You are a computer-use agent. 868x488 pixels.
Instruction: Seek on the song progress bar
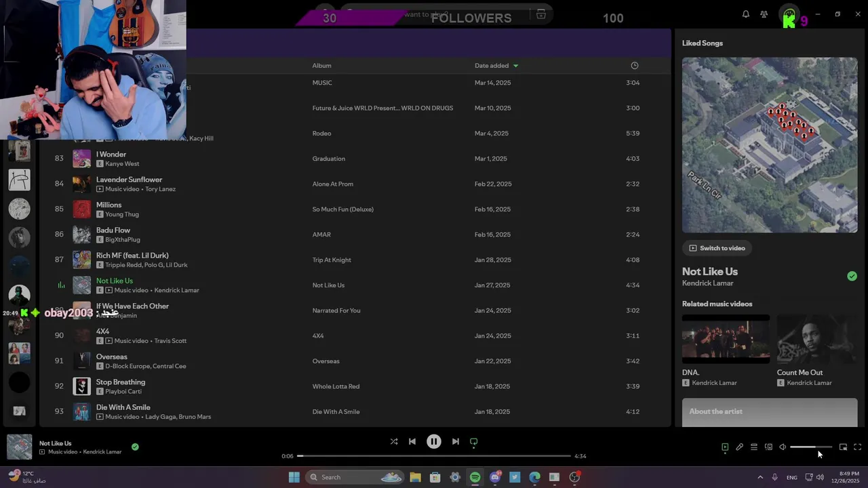[x=434, y=456]
